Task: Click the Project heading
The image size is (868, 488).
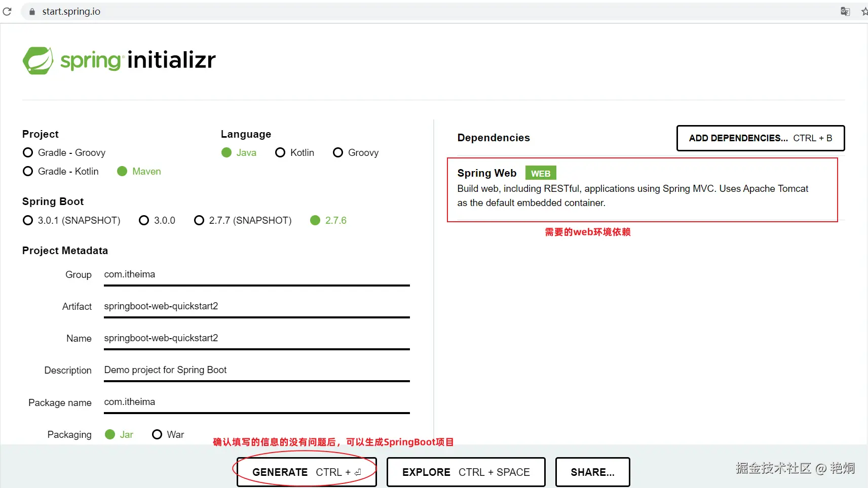Action: [40, 134]
